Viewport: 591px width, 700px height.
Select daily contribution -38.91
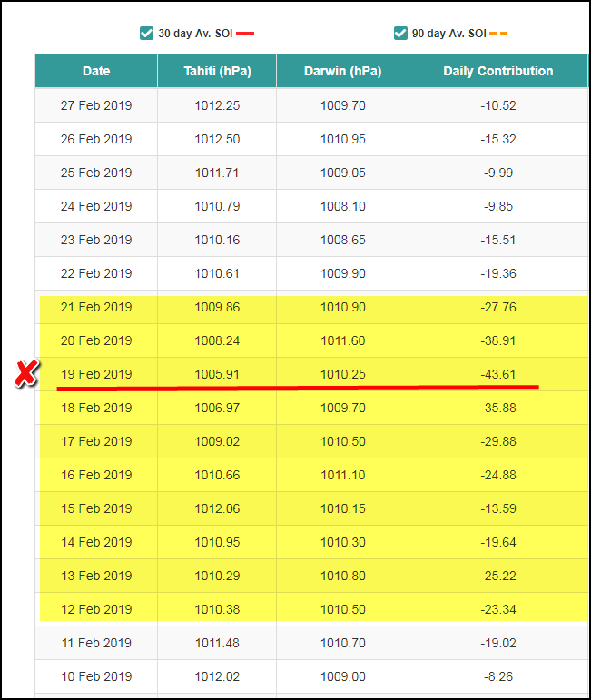[498, 340]
